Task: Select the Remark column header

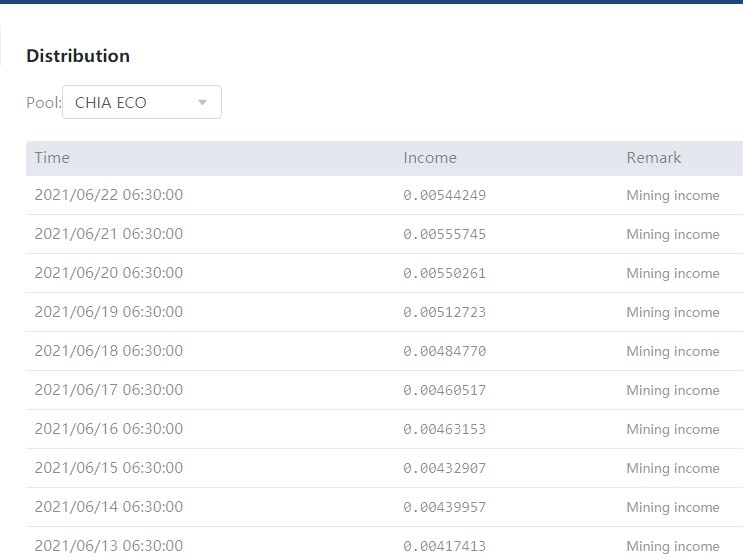Action: click(x=654, y=157)
